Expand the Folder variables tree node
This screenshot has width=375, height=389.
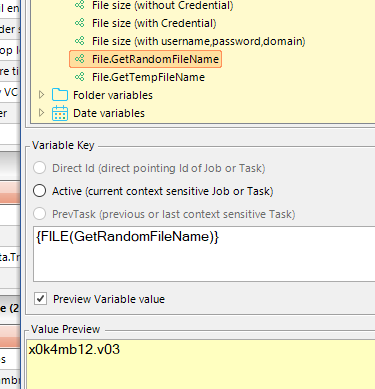[41, 95]
